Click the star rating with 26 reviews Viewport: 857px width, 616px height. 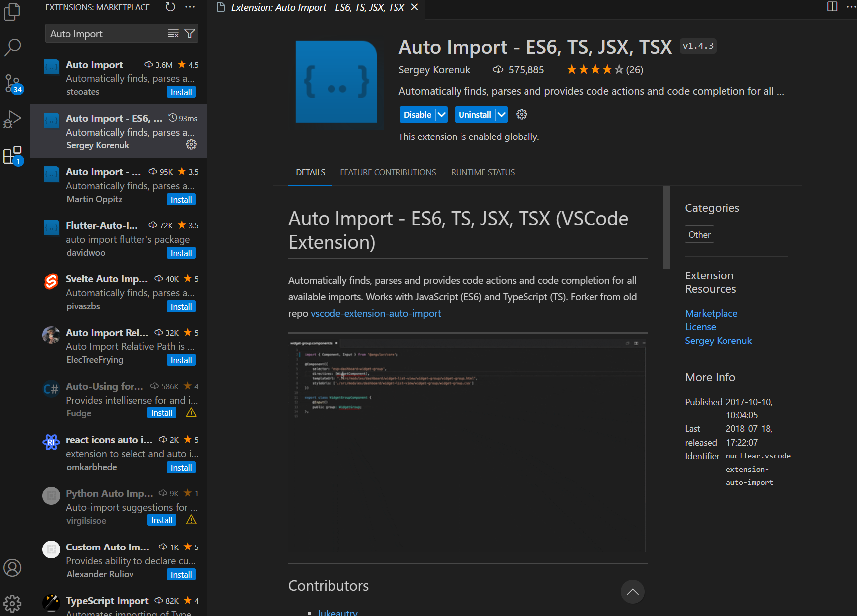click(x=604, y=70)
